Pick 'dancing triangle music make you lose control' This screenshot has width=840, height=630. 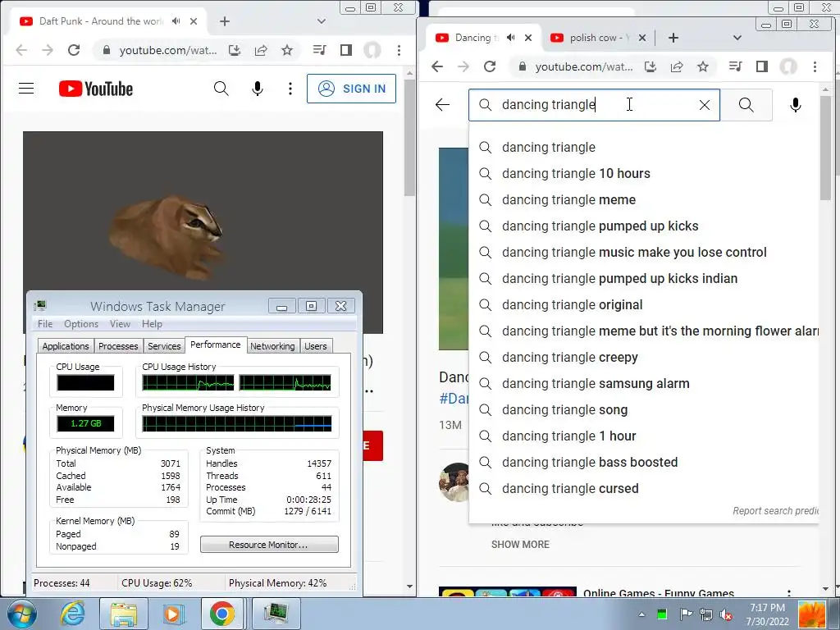[x=643, y=253]
